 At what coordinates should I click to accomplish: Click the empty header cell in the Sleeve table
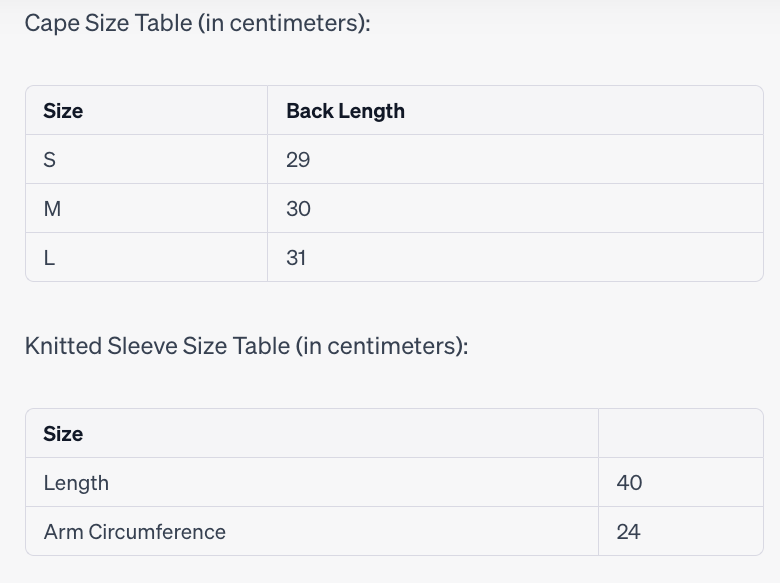(x=680, y=434)
